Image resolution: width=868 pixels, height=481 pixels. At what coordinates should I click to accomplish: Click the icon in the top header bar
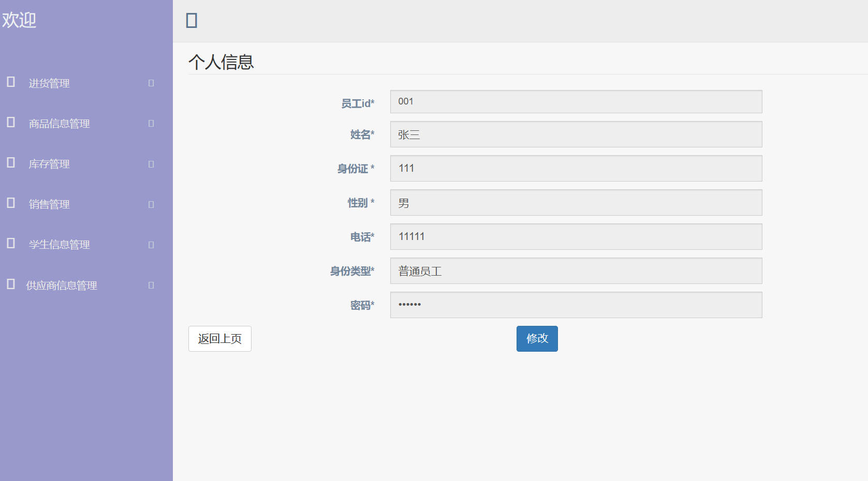point(192,20)
